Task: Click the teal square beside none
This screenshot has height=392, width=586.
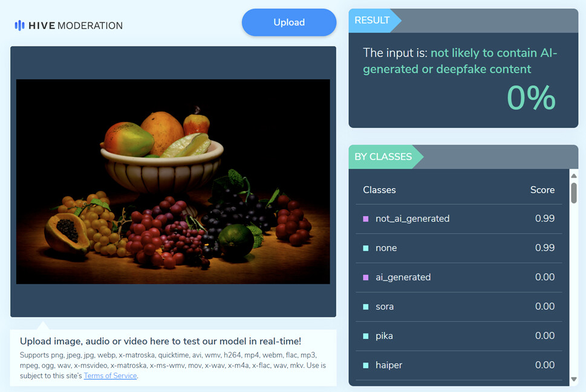Action: coord(366,248)
